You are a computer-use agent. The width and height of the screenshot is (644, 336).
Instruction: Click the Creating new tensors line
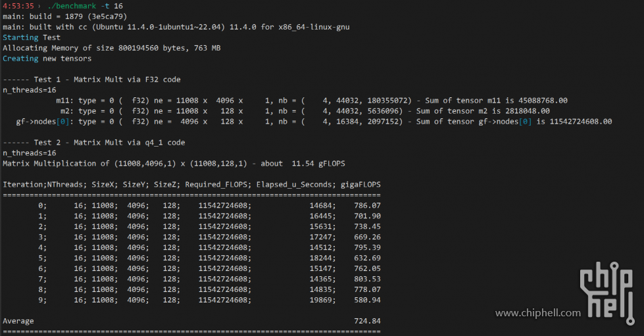click(47, 59)
